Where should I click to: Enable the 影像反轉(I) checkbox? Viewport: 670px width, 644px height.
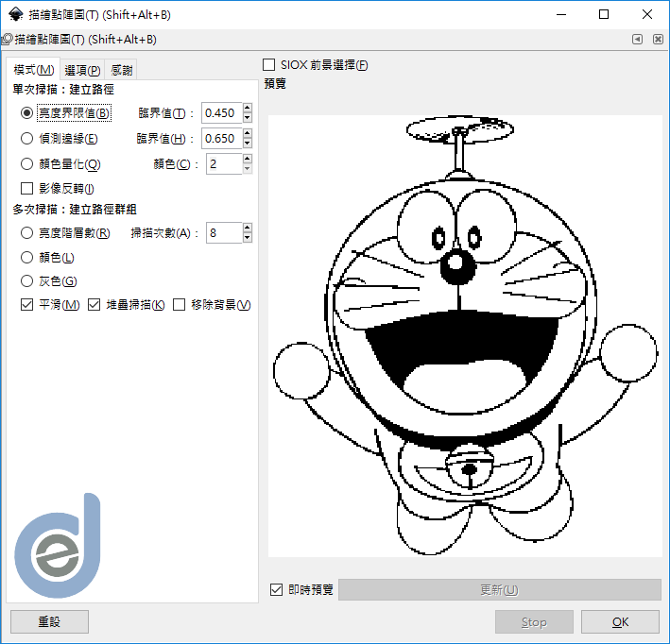[26, 188]
